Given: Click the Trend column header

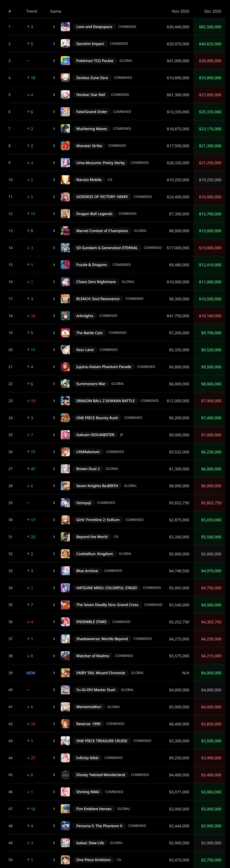Looking at the screenshot, I should click(32, 11).
